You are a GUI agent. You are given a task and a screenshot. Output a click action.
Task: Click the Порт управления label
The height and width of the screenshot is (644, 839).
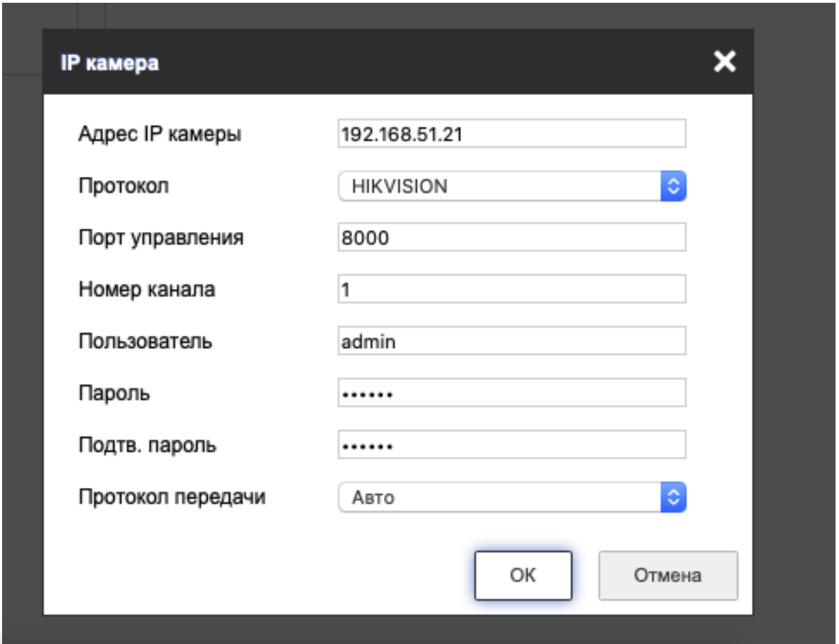tap(161, 238)
